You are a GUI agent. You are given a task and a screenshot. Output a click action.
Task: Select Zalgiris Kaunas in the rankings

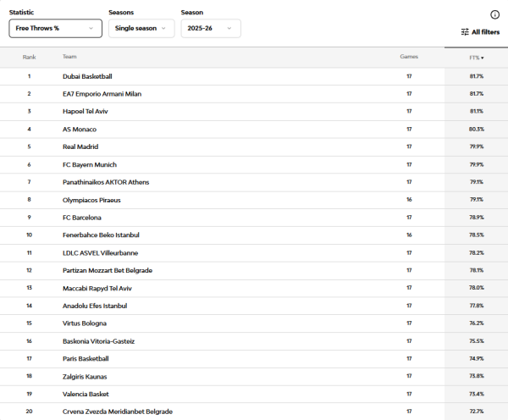coord(86,376)
